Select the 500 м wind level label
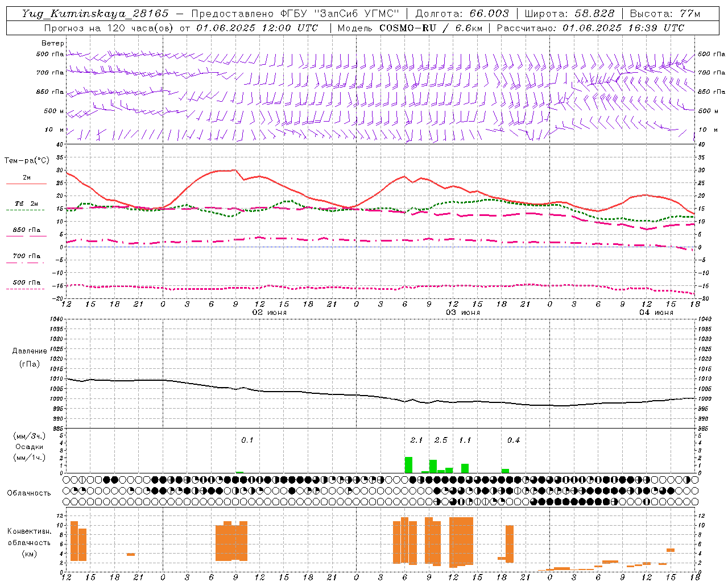Image resolution: width=728 pixels, height=582 pixels. (x=54, y=111)
